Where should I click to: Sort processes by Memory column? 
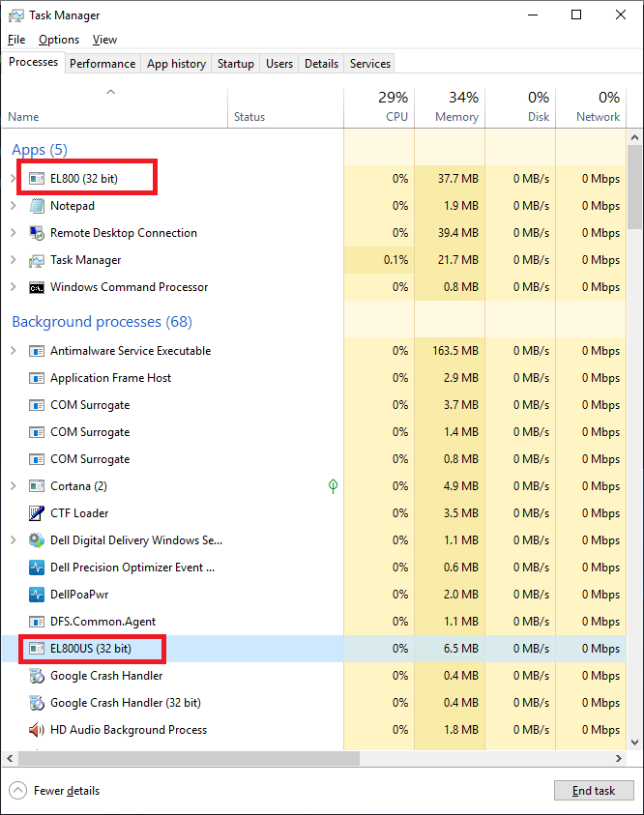coord(451,107)
